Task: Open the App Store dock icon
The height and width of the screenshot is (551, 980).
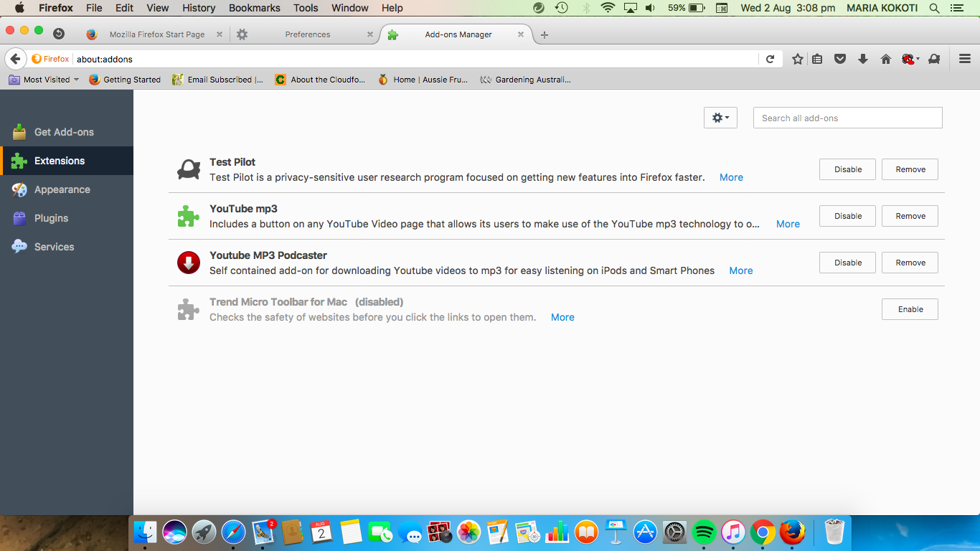Action: (x=645, y=532)
